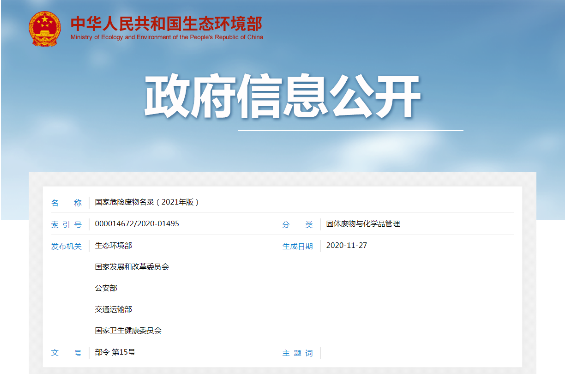Screen dimensions: 566x379
Task: Click issuing agency 生态环境部
Action: 113,246
